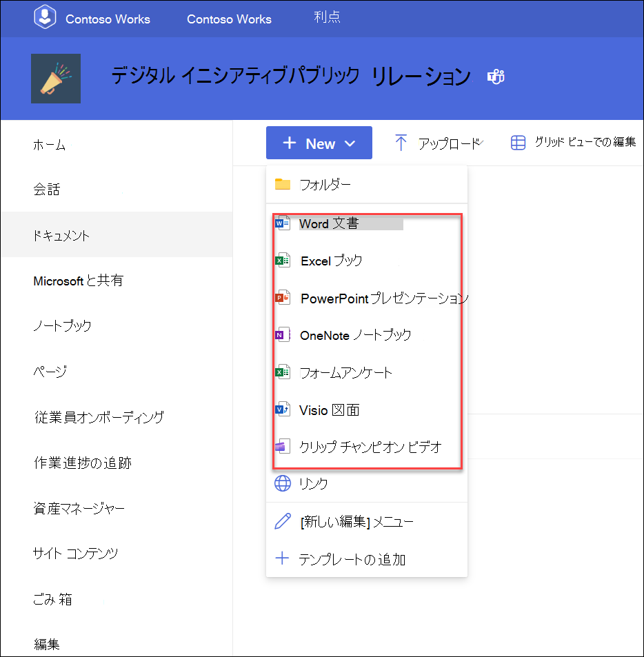
Task: Click the plus icon next to テンプレートの追加
Action: (x=282, y=558)
